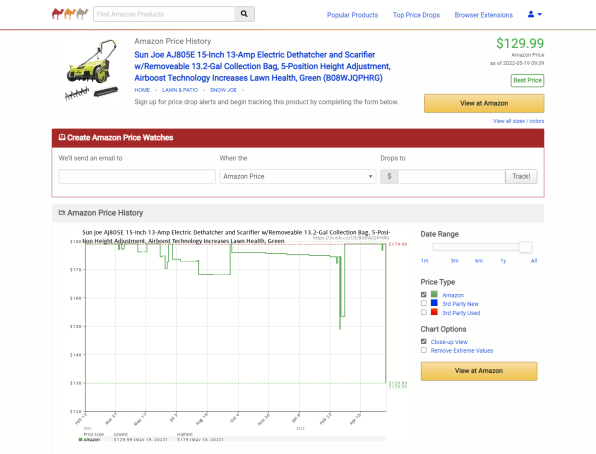Open the Amazon Price type dropdown

(298, 176)
